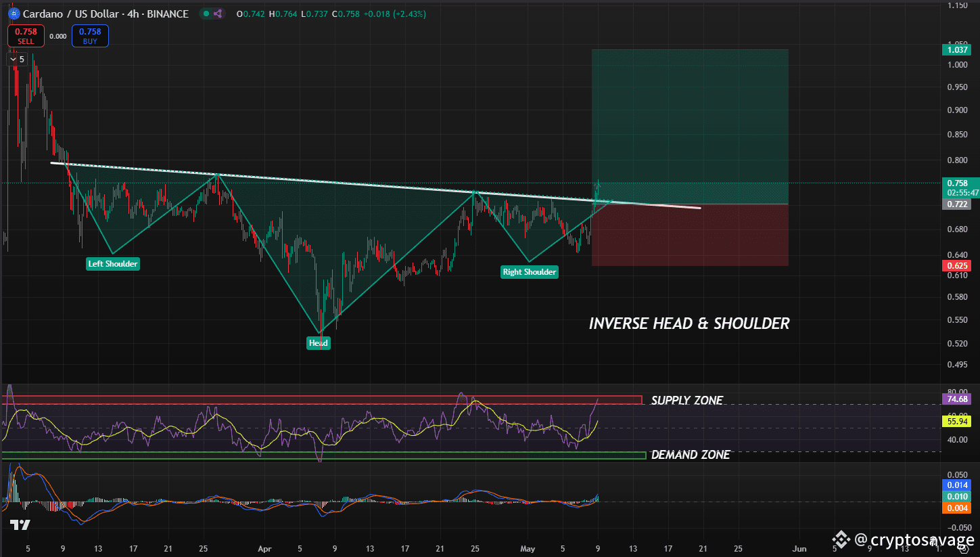Click the blue 0.758 BUY button
980x557 pixels.
click(90, 36)
